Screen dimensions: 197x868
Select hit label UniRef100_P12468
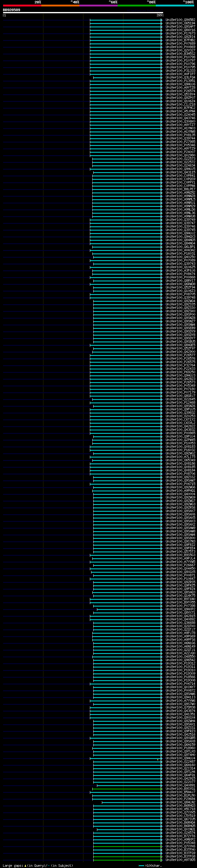[x=180, y=403]
